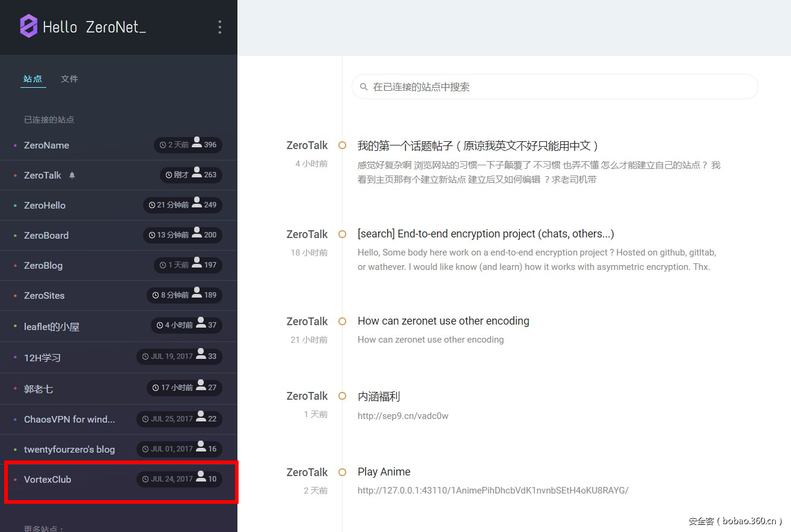791x532 pixels.
Task: Focus the 在已连接的站点中搜索 search field
Action: 555,87
